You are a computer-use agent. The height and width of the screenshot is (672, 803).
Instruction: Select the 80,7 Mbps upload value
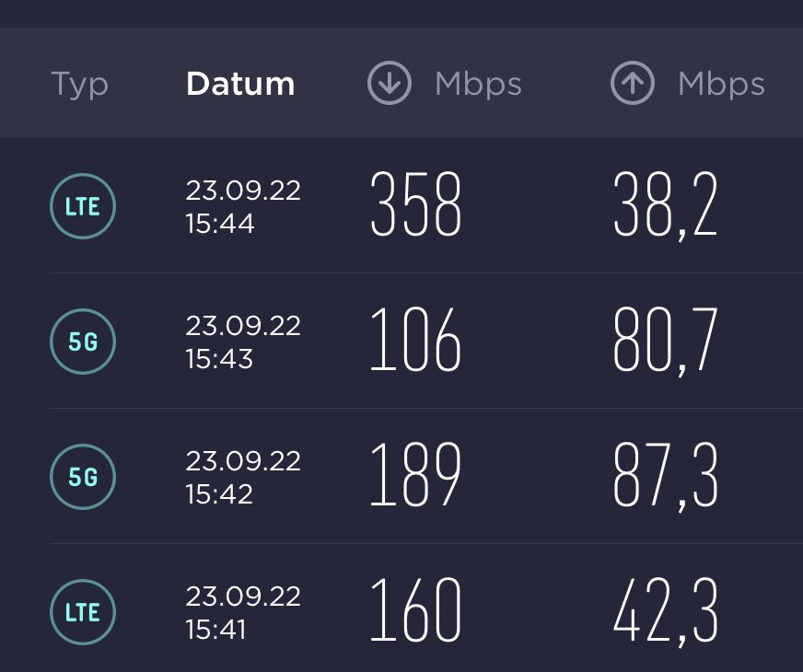pyautogui.click(x=665, y=342)
